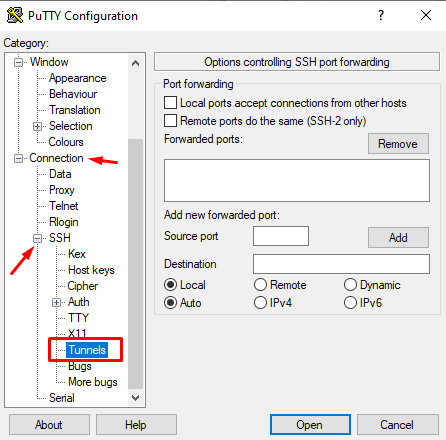The height and width of the screenshot is (440, 446).
Task: Open the Proxy category
Action: pos(62,190)
